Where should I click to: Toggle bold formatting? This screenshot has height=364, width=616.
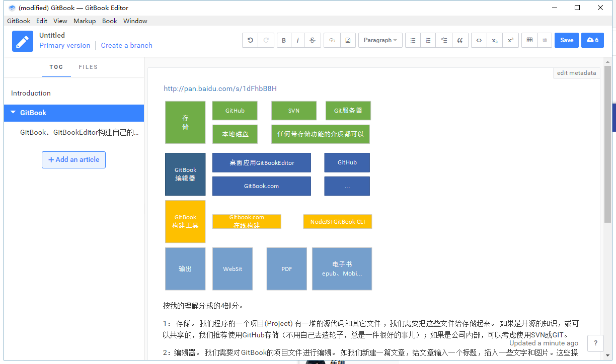(x=284, y=40)
